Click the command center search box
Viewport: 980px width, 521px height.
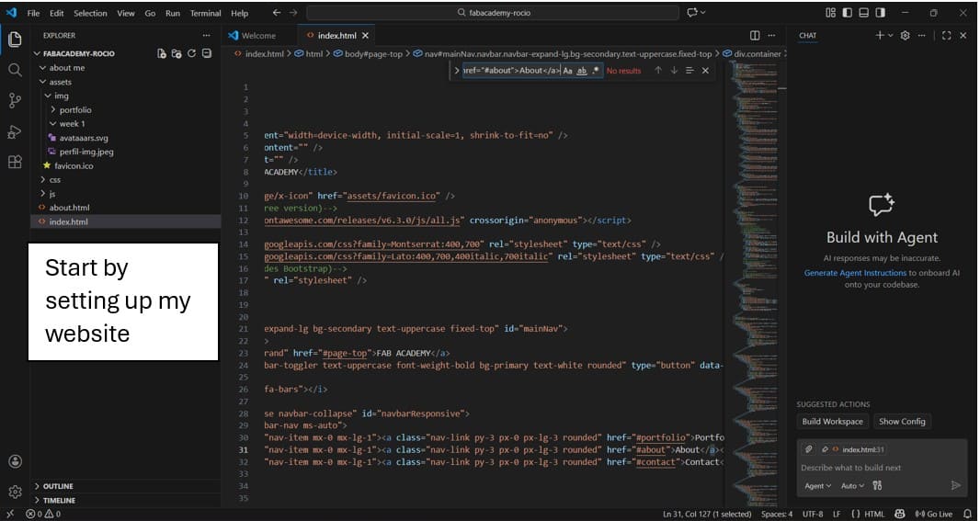(493, 13)
